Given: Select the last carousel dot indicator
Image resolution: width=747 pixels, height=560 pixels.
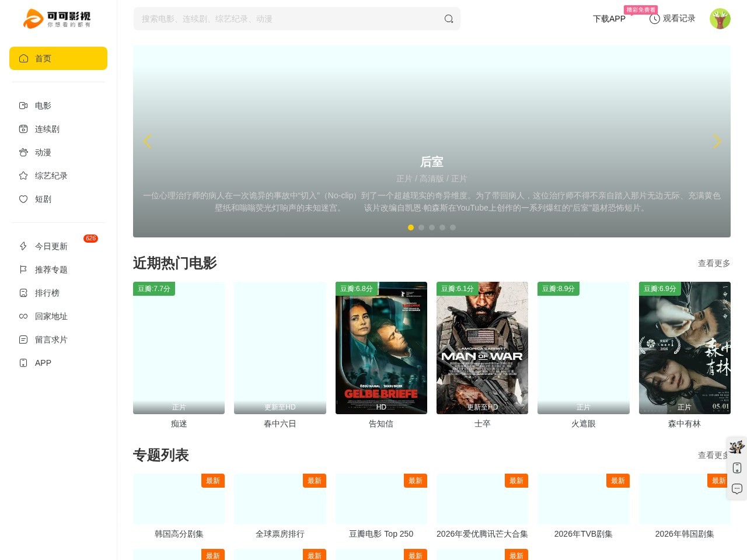Looking at the screenshot, I should (453, 228).
